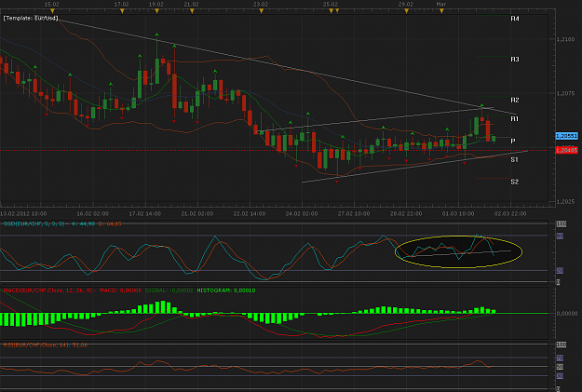The height and width of the screenshot is (392, 582).
Task: Click the R1 resistance label
Action: (514, 119)
